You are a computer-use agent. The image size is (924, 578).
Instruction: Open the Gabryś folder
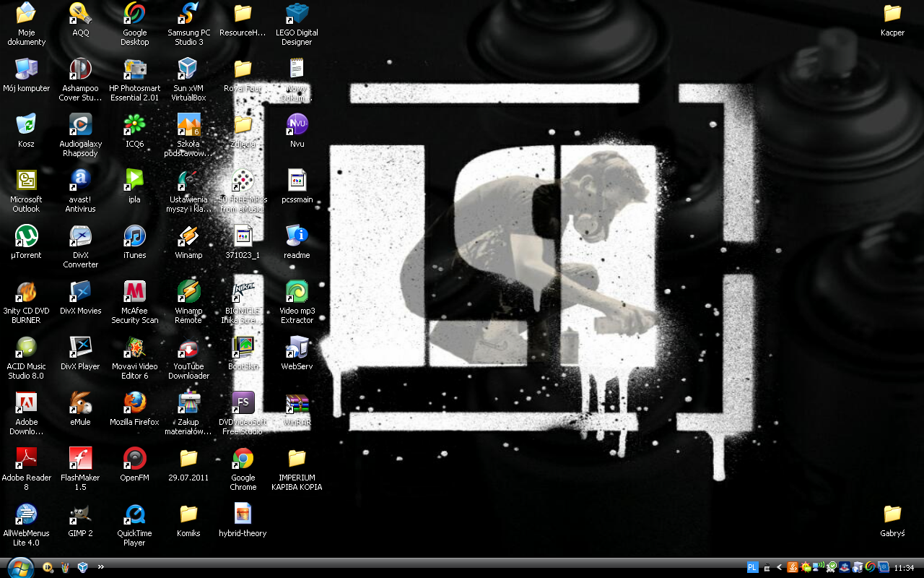[892, 520]
